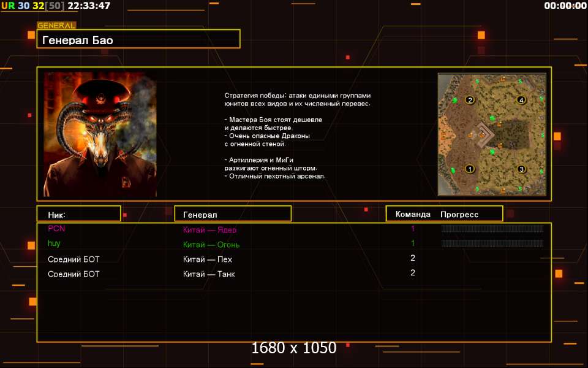This screenshot has width=588, height=368.
Task: Click start position 1 on the minimap
Action: click(x=470, y=169)
